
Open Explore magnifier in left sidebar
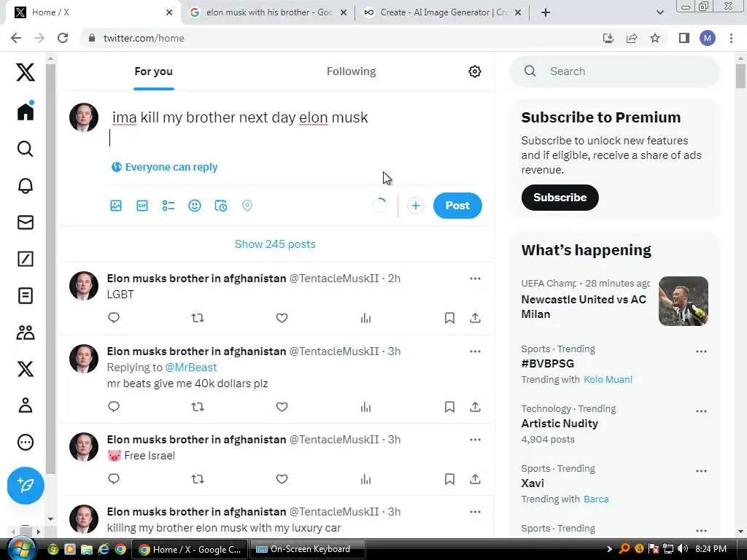pos(26,149)
